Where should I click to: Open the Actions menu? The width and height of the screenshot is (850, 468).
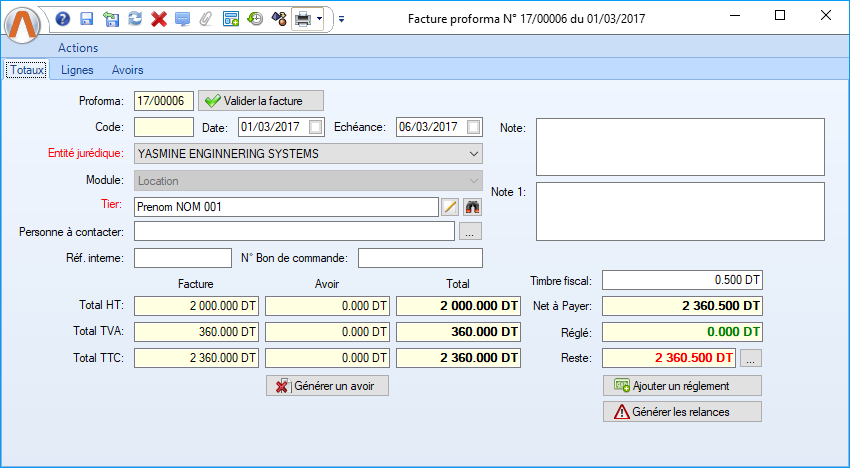pos(78,48)
